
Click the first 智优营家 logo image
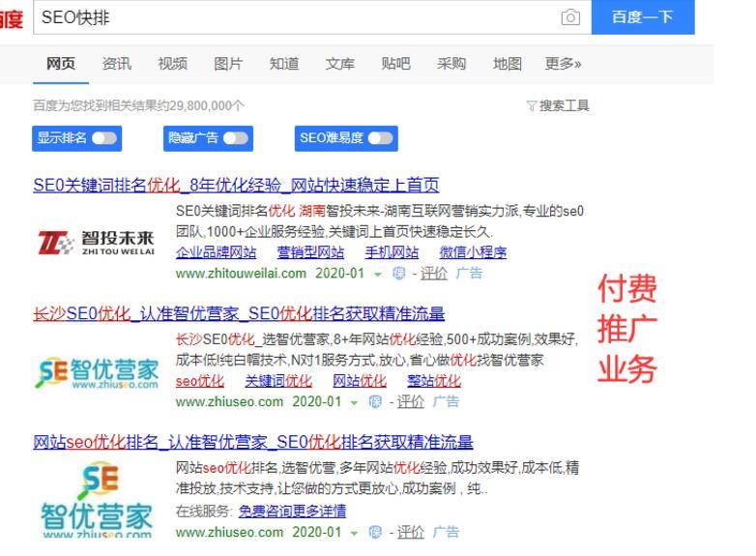click(97, 370)
